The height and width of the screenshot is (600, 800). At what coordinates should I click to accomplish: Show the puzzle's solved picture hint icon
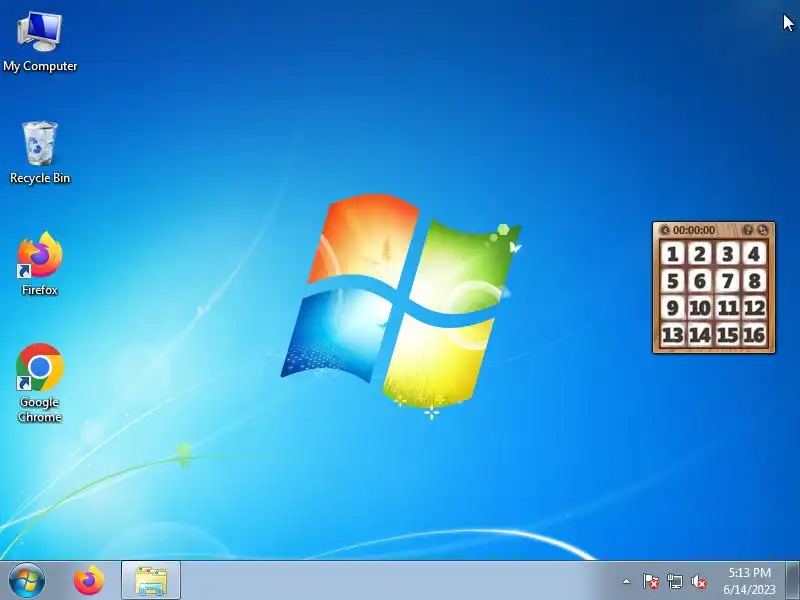tap(747, 230)
